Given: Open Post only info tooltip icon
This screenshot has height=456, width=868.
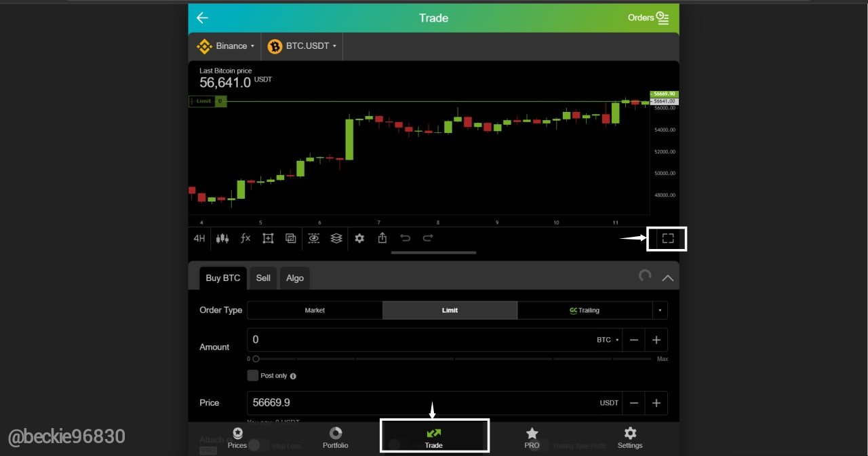Looking at the screenshot, I should click(x=293, y=376).
